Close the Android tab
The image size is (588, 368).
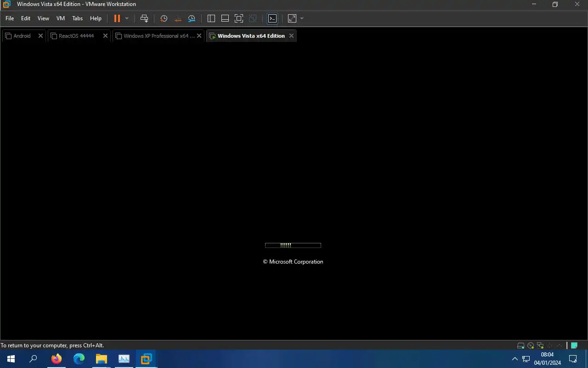pos(40,36)
